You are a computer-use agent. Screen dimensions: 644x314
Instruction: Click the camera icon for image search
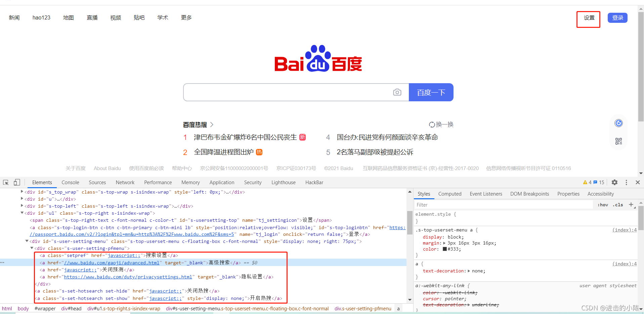(x=397, y=92)
